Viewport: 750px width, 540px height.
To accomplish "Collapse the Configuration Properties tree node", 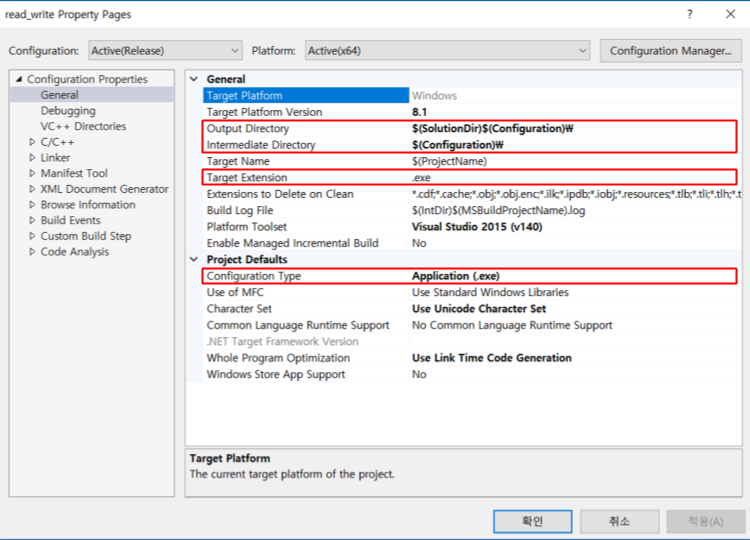I will (x=18, y=80).
